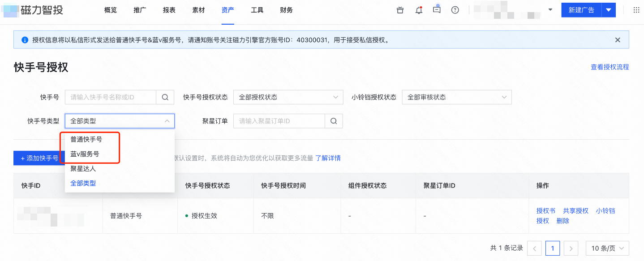Image resolution: width=644 pixels, height=261 pixels.
Task: Click the blue info icon in the notice banner
Action: pyautogui.click(x=24, y=40)
